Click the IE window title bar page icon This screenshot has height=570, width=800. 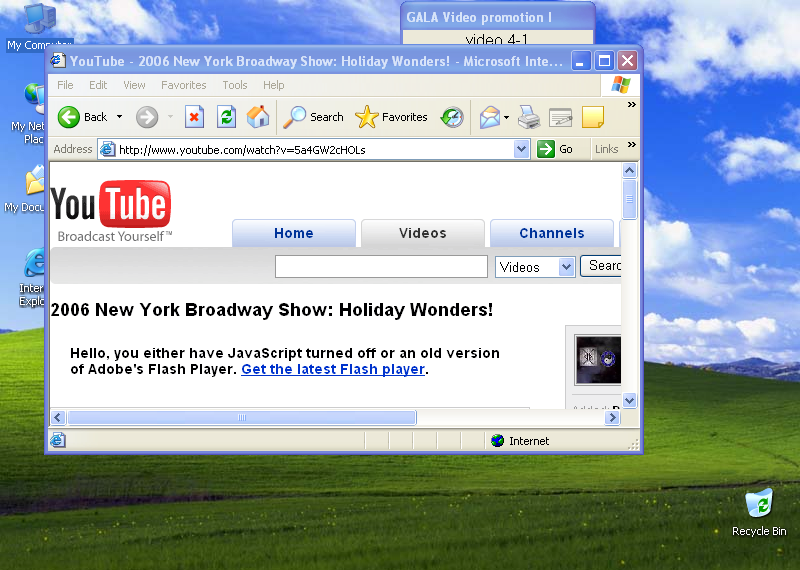[58, 61]
